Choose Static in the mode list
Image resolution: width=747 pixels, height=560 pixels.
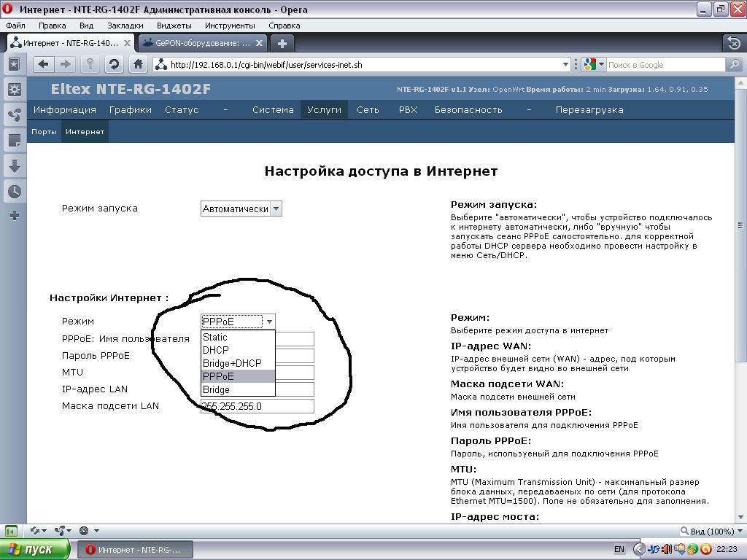[238, 337]
